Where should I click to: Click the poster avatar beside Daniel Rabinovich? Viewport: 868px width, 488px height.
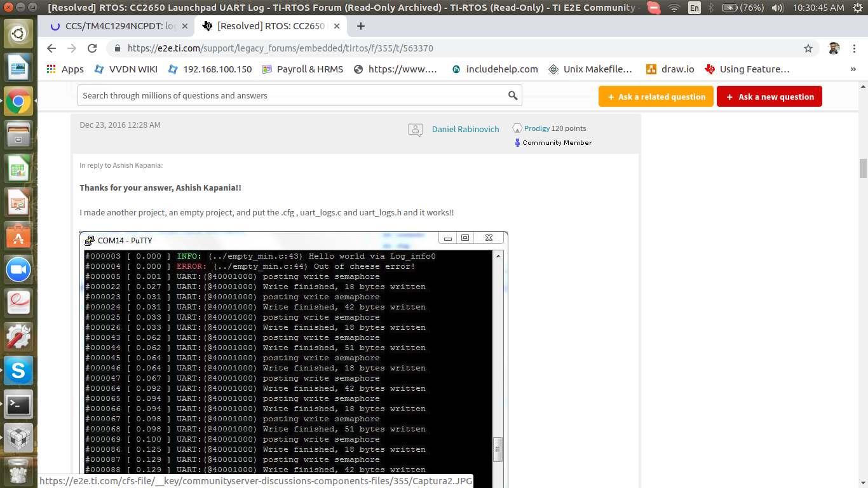[416, 130]
